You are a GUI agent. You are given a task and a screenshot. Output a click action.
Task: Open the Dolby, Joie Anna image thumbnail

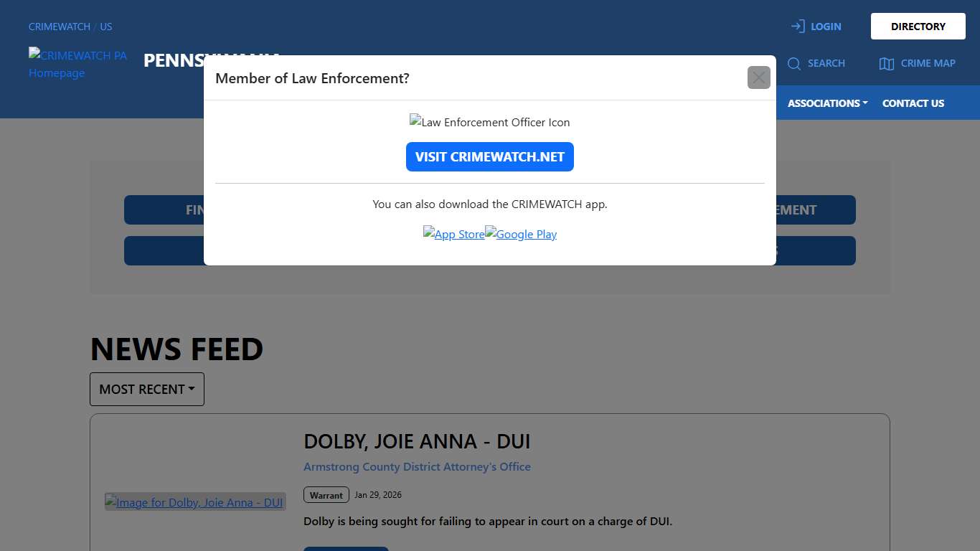tap(195, 502)
